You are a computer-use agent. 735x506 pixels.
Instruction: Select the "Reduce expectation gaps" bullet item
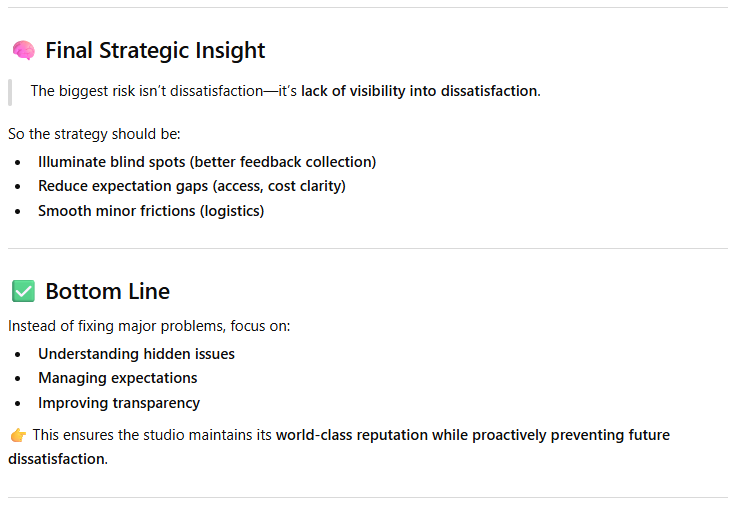[x=192, y=186]
